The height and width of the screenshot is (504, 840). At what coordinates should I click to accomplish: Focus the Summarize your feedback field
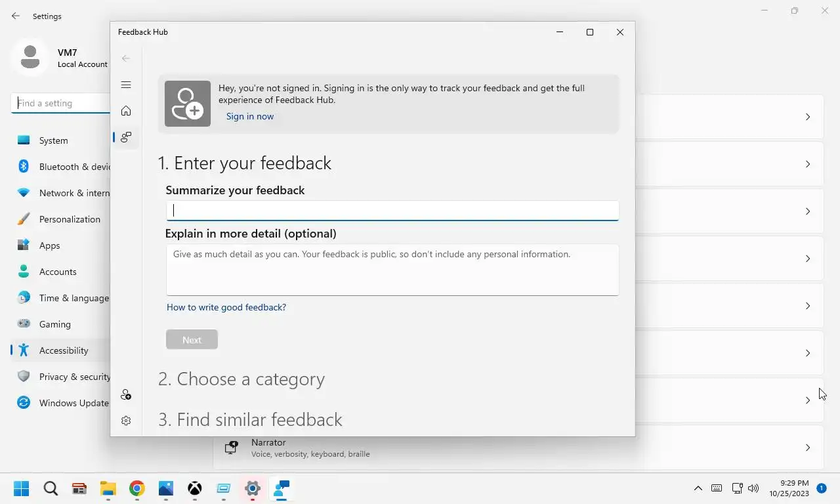(x=392, y=211)
